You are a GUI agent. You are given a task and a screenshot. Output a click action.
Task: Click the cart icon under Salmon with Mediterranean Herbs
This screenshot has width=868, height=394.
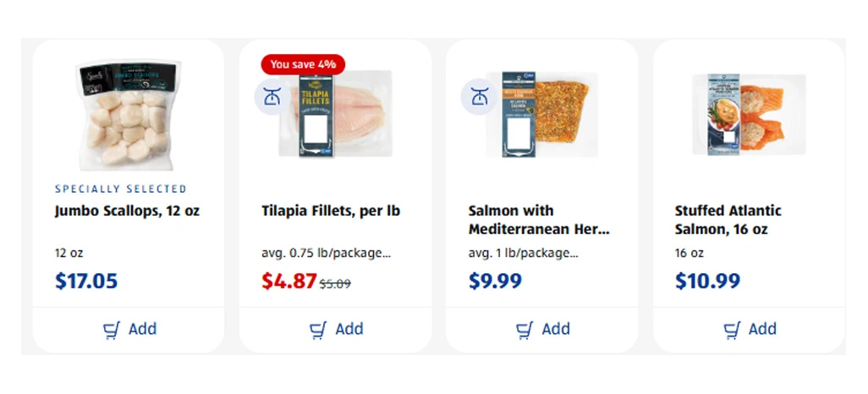coord(525,330)
